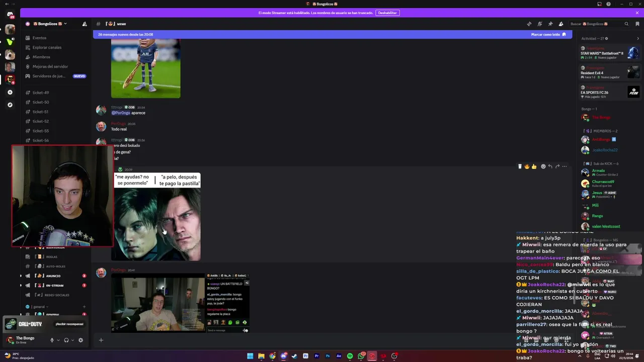
Task: Close the Streamer mode banner
Action: (x=637, y=13)
